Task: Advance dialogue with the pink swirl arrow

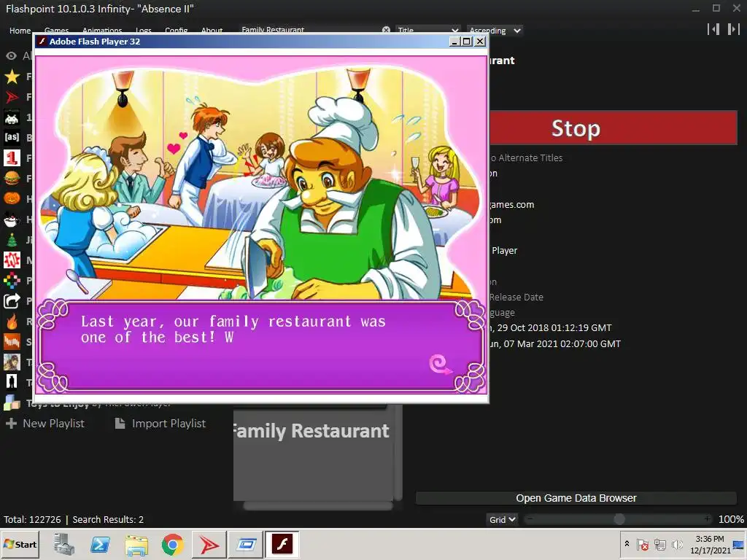Action: (x=440, y=365)
